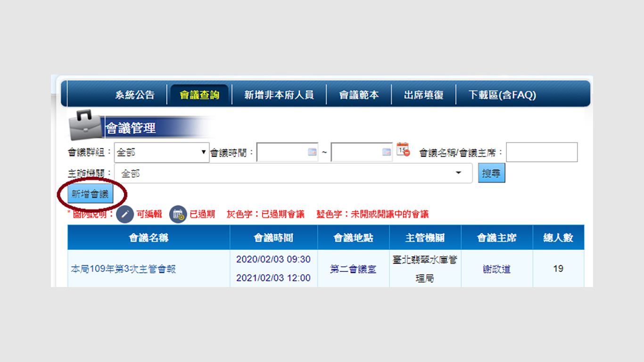Viewport: 644px width, 362px height.
Task: Expand the 會議群組 dropdown
Action: point(162,153)
